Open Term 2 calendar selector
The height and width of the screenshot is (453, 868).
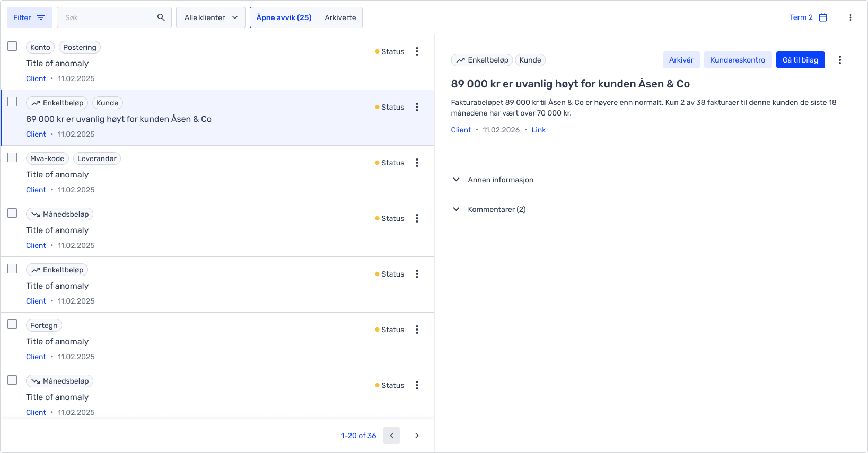coord(808,17)
